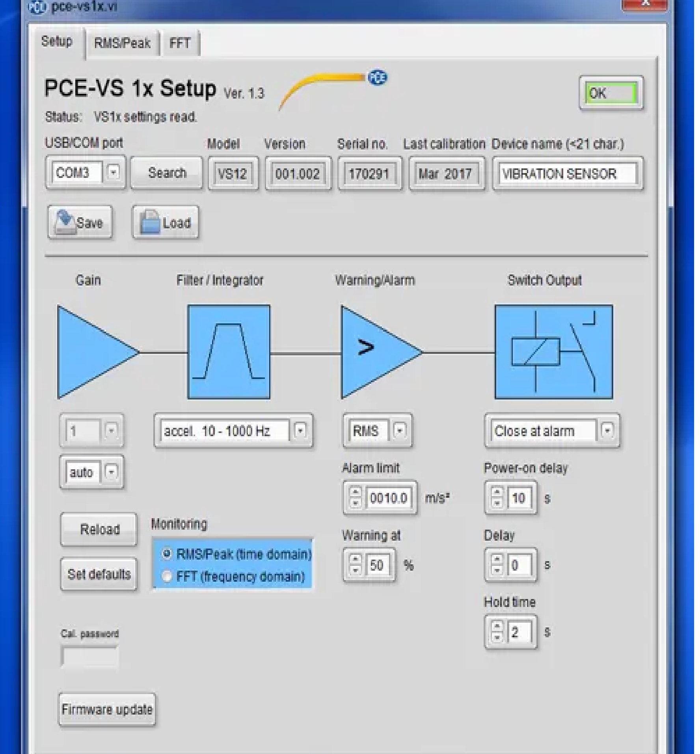Click the pce-vs1x.vi title bar app icon

[x=38, y=7]
